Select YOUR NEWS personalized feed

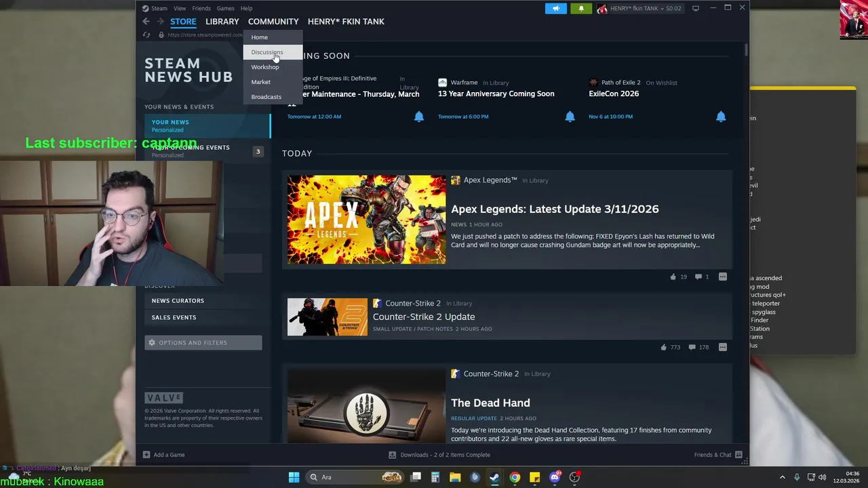click(x=207, y=126)
